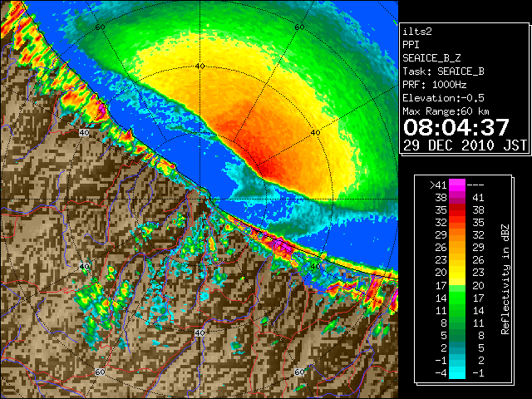This screenshot has height=399, width=532.
Task: Pick the red legend swatch beside '35'
Action: 457,210
